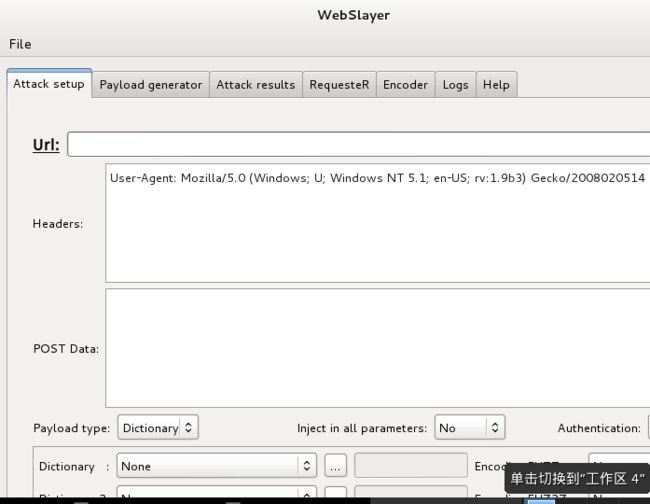Click the dictionary file path field

pyautogui.click(x=411, y=466)
